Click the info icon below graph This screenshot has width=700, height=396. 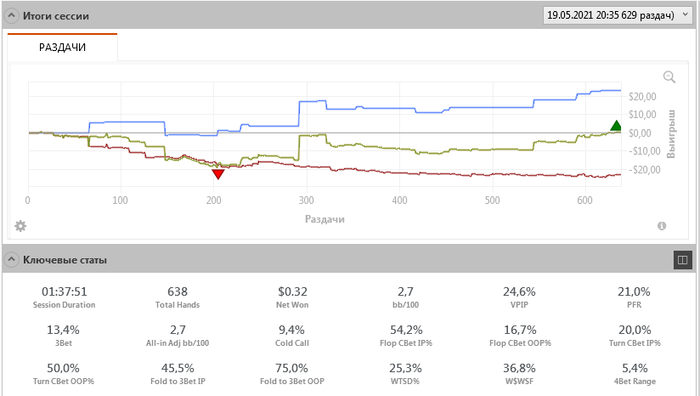[x=662, y=226]
